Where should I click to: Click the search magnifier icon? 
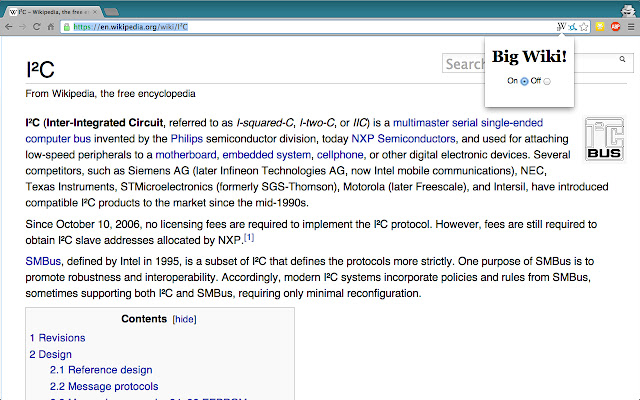click(622, 59)
